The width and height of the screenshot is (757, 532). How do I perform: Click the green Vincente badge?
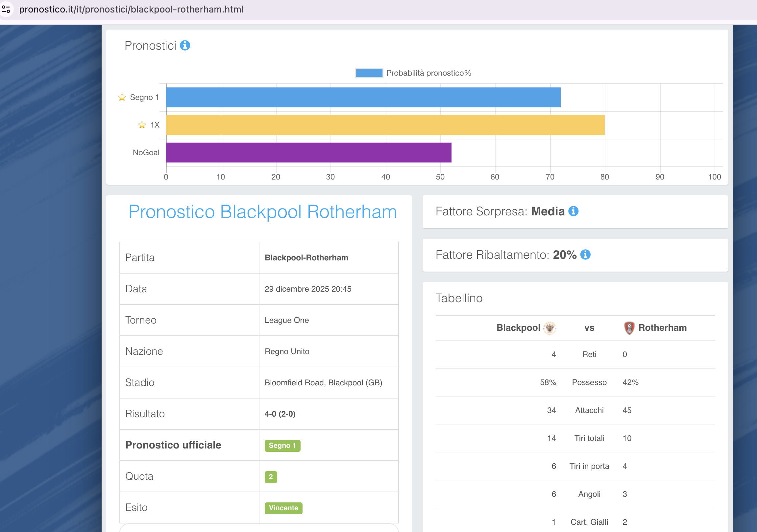pos(283,508)
